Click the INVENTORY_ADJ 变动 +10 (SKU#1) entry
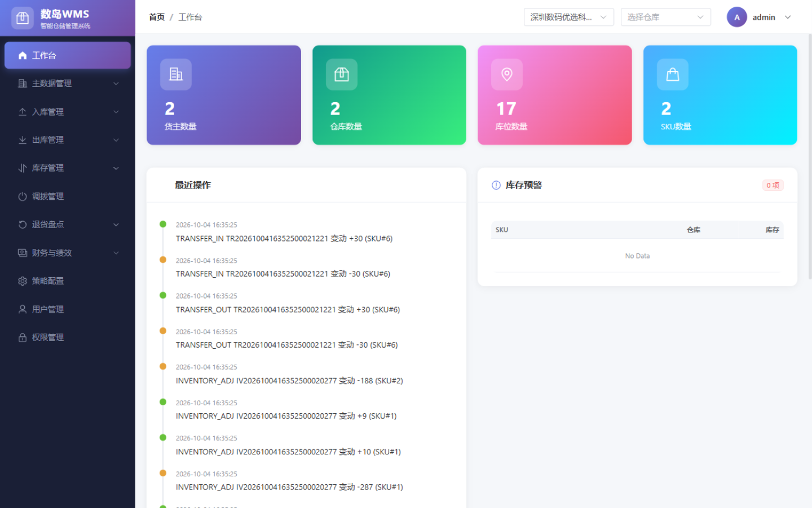The width and height of the screenshot is (812, 508). pyautogui.click(x=288, y=452)
